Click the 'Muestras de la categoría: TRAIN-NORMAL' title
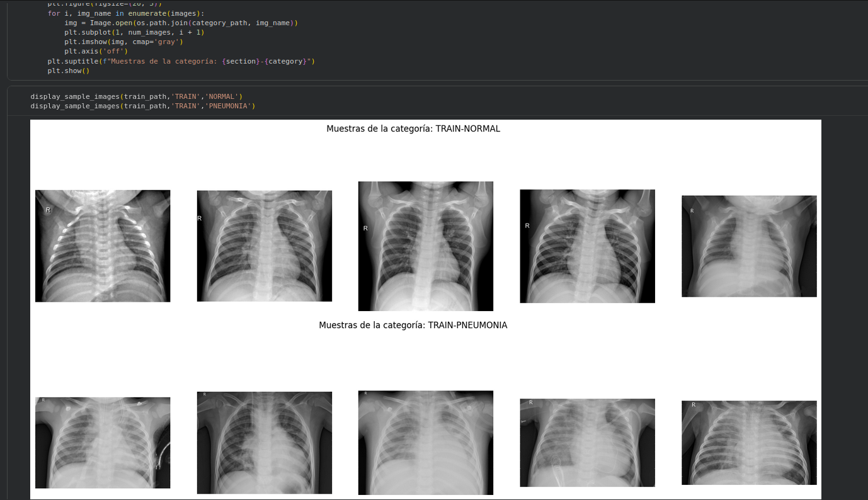 coord(413,128)
